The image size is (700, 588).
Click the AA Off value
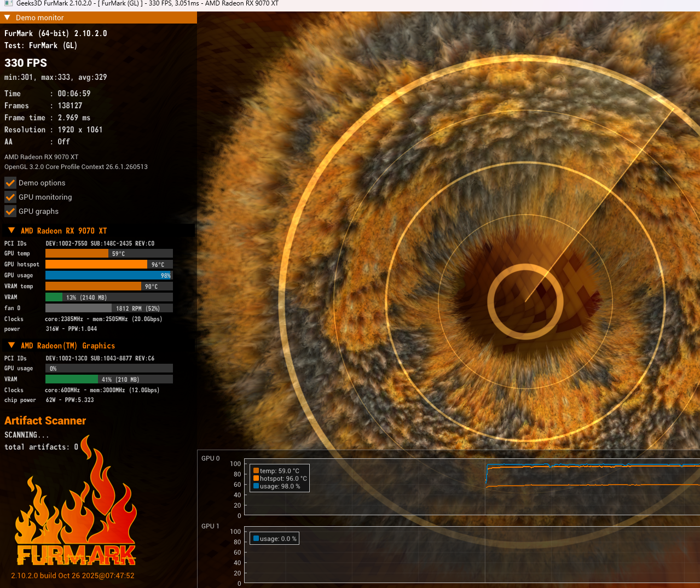[64, 142]
